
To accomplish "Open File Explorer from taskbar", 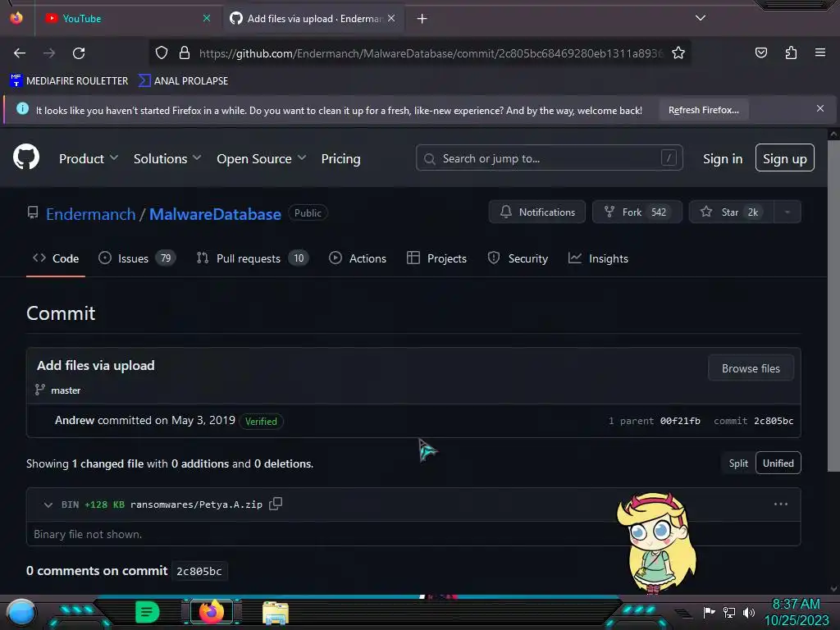I will (x=276, y=613).
